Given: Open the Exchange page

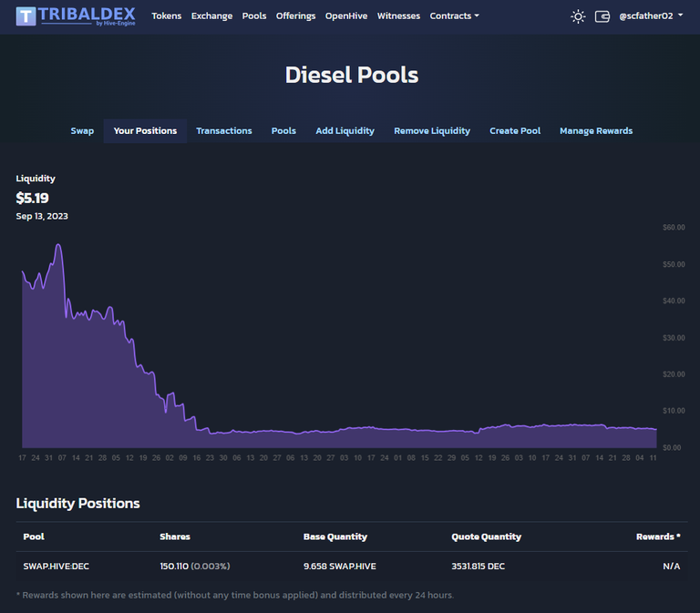Looking at the screenshot, I should pos(211,15).
